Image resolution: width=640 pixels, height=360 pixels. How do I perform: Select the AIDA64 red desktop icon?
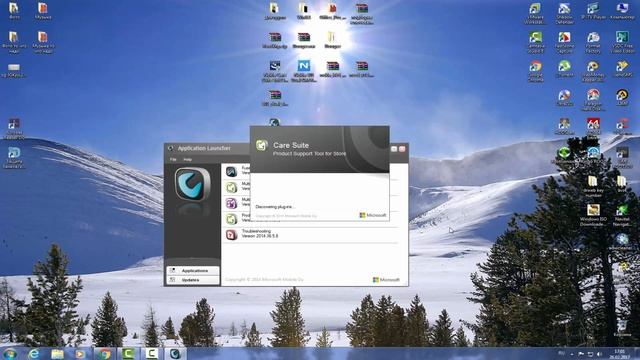tap(593, 126)
